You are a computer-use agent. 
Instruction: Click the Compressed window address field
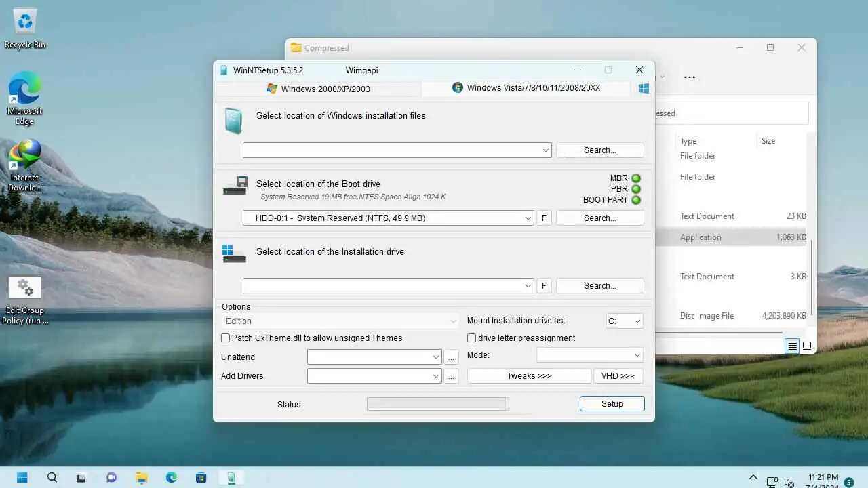click(x=732, y=113)
